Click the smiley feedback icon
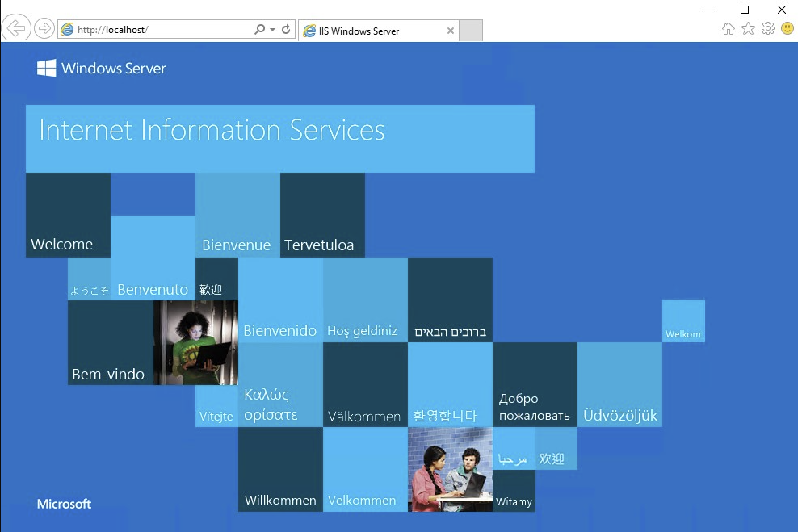 (x=787, y=28)
